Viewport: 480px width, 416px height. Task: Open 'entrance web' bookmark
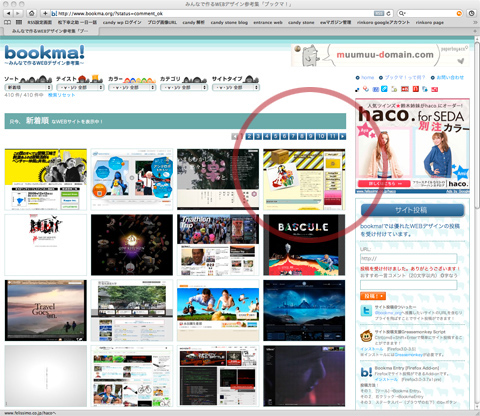[268, 22]
